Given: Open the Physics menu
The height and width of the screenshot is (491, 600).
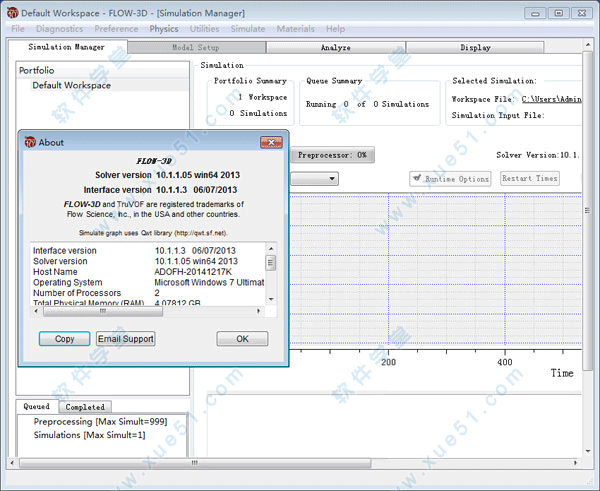Looking at the screenshot, I should pos(164,29).
